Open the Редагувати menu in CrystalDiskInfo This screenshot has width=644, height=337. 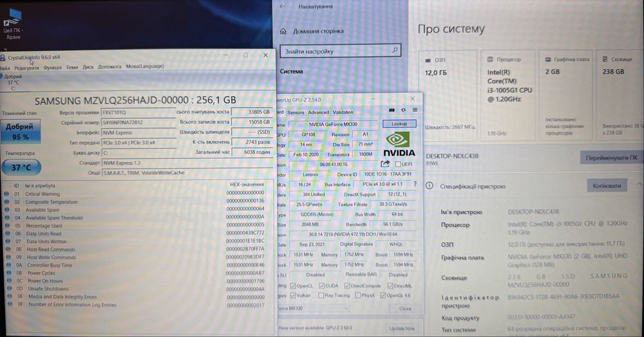pyautogui.click(x=26, y=68)
